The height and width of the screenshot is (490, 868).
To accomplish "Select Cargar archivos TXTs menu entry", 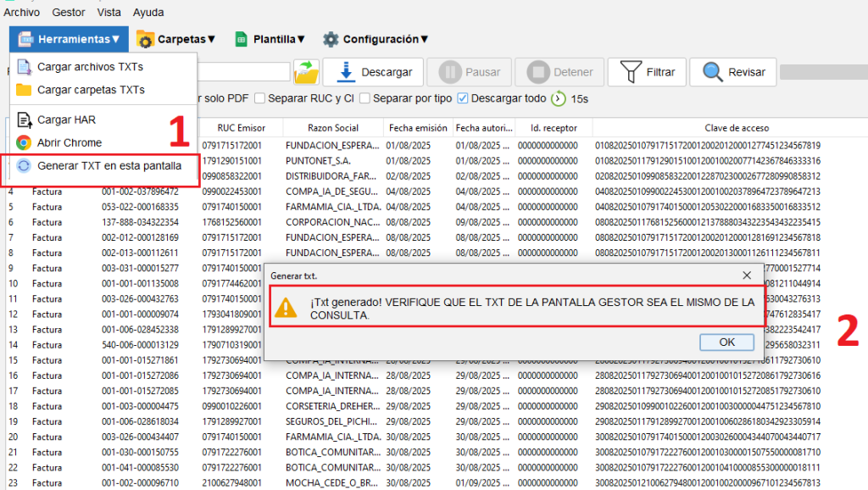I will (x=90, y=67).
